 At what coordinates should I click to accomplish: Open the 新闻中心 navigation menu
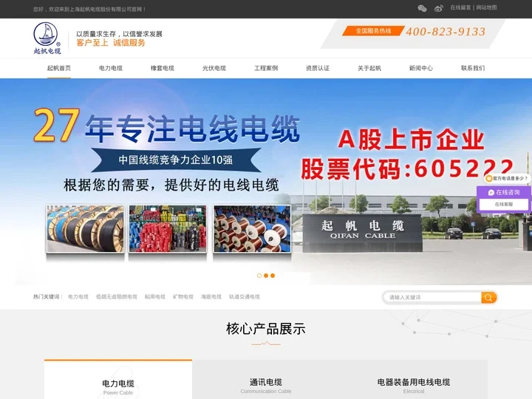click(x=421, y=68)
